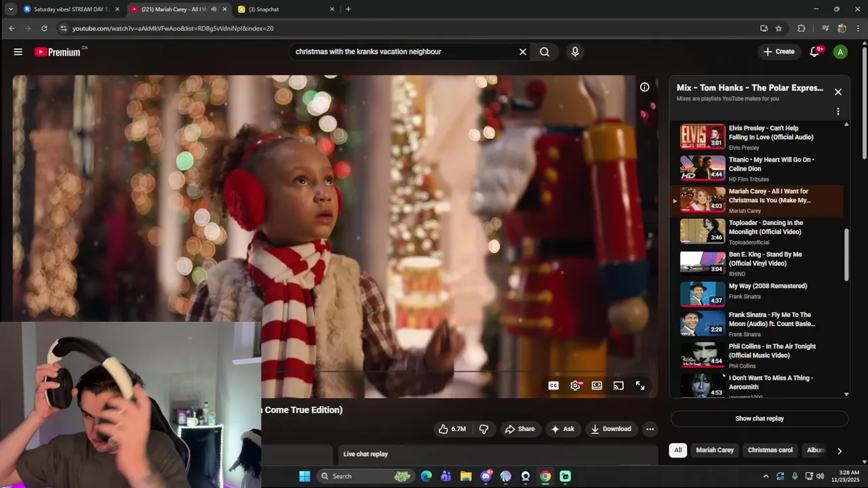Toggle closed captions on the player

coord(553,386)
